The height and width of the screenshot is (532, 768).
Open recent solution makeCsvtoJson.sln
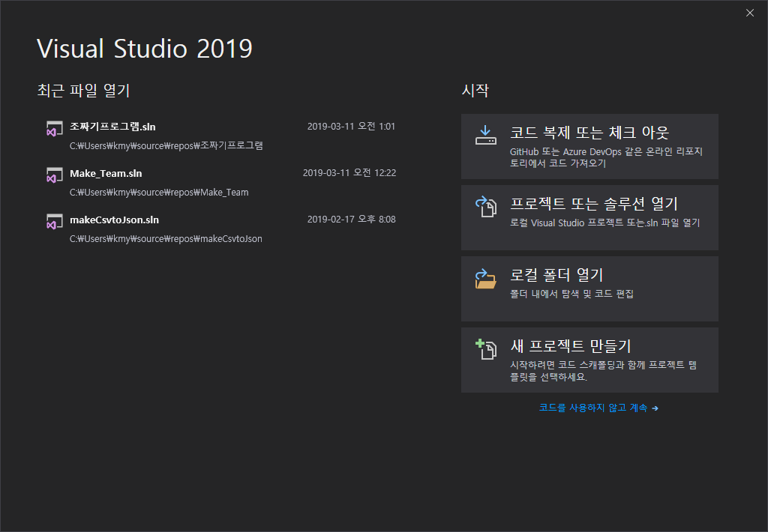click(x=114, y=220)
